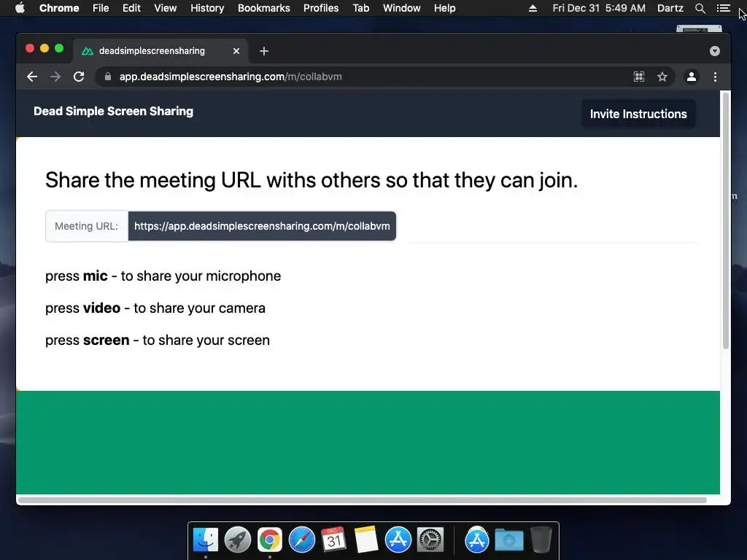The image size is (747, 560).
Task: Open the Help menu
Action: coord(444,8)
